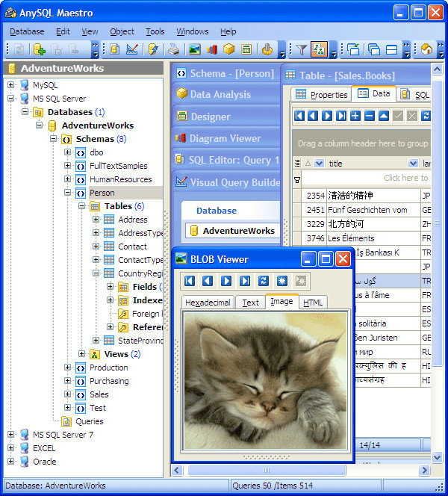
Task: Open Visual Query Builder window button
Action: click(226, 182)
